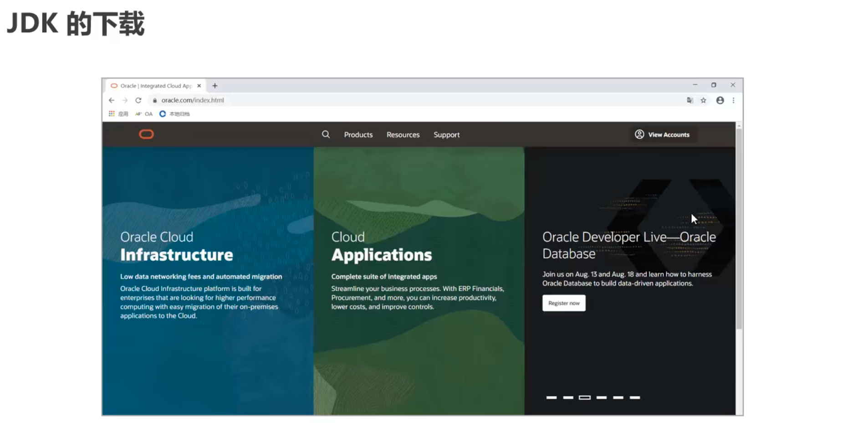Click the lock icon beside the URL

click(x=155, y=100)
